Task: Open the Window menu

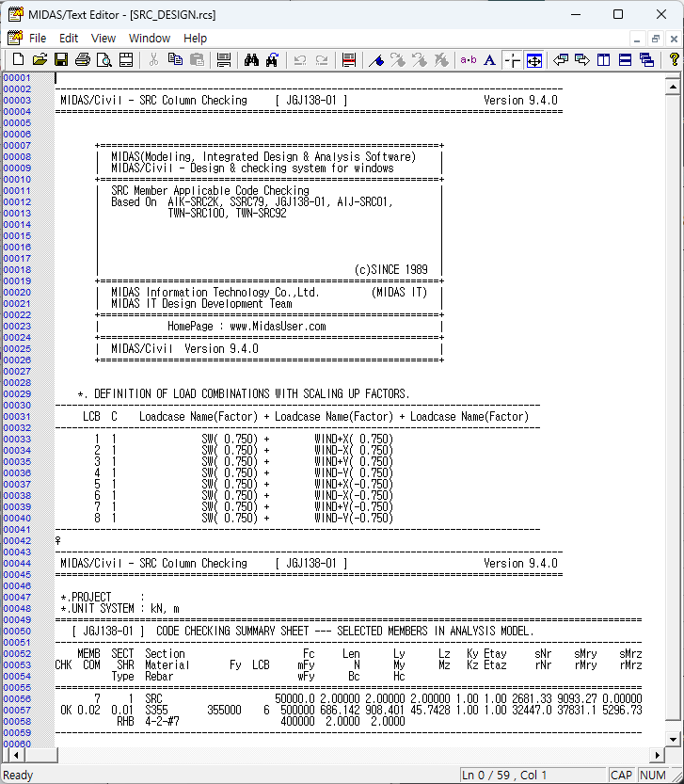Action: click(x=150, y=38)
